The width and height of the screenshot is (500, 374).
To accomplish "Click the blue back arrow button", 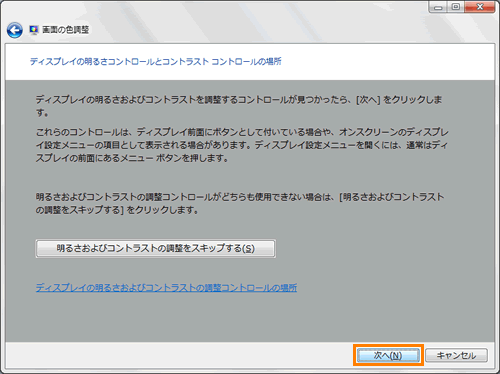I will tap(15, 30).
